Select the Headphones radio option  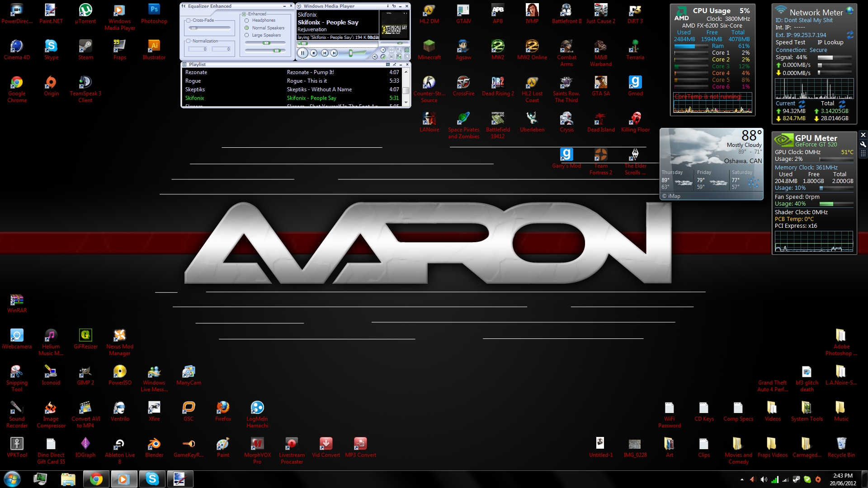pos(247,20)
